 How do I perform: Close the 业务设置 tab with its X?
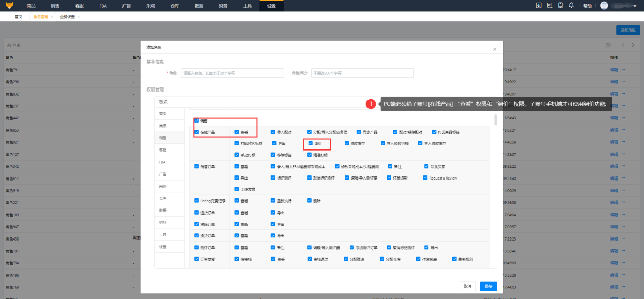pos(78,17)
